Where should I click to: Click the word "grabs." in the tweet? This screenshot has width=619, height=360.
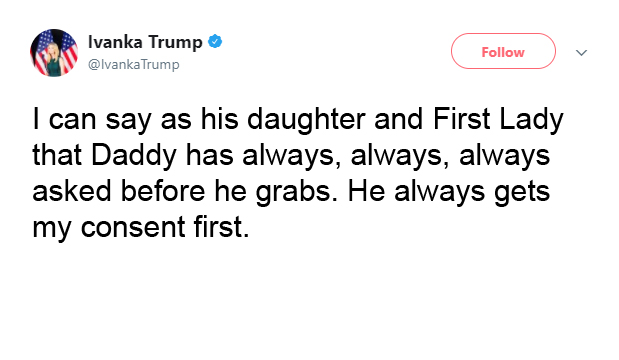[x=297, y=192]
